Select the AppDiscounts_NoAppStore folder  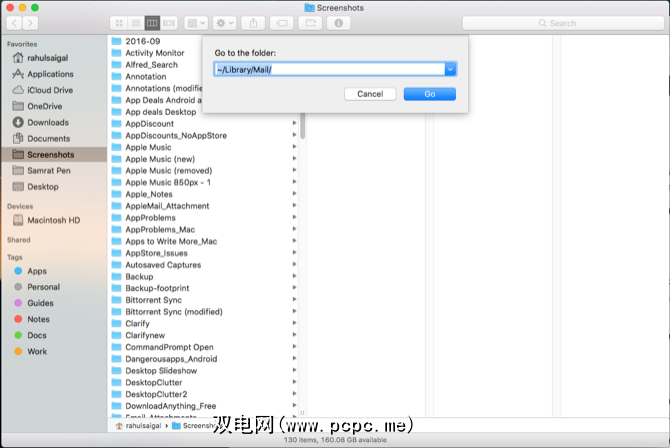point(176,136)
